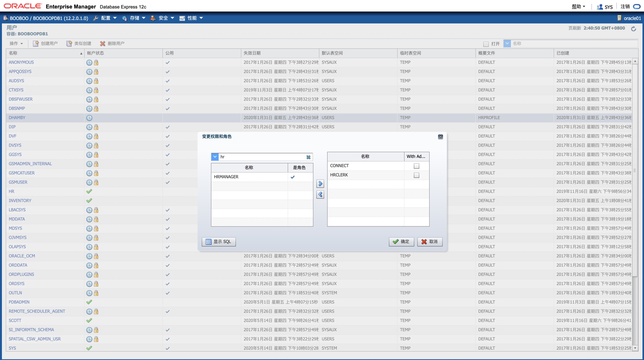
Task: Check With Admin box for HRCLERK
Action: (416, 175)
